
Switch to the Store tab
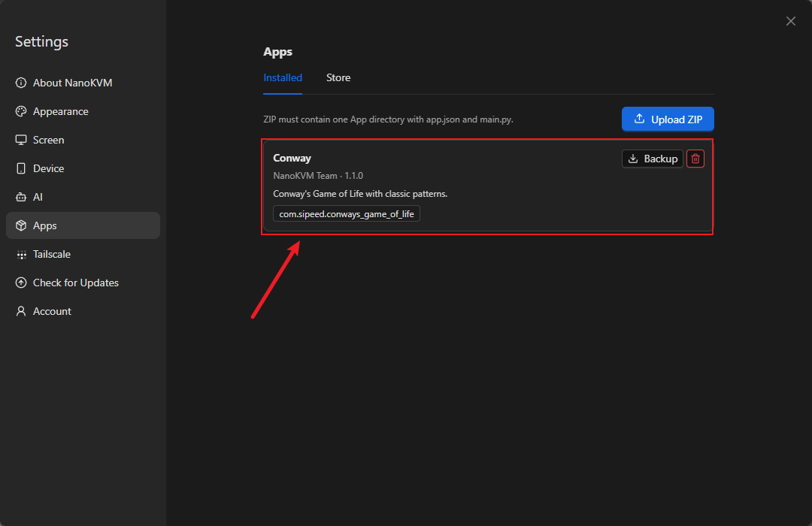(x=338, y=77)
